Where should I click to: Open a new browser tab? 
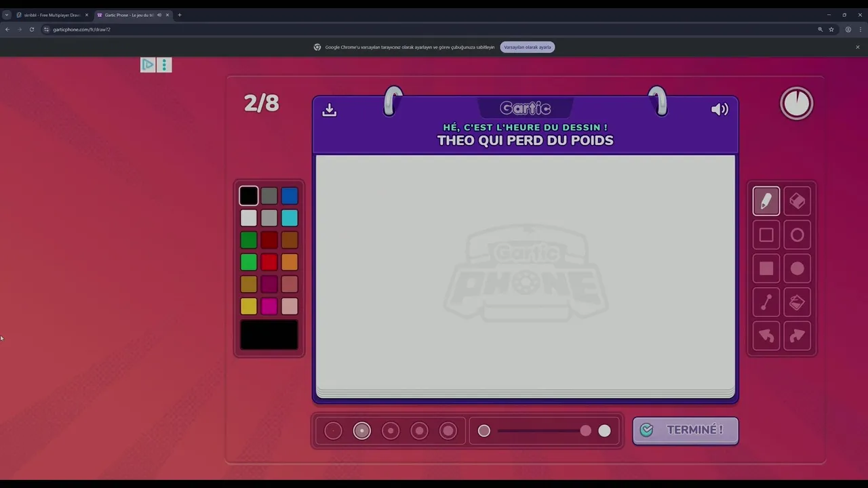tap(180, 15)
